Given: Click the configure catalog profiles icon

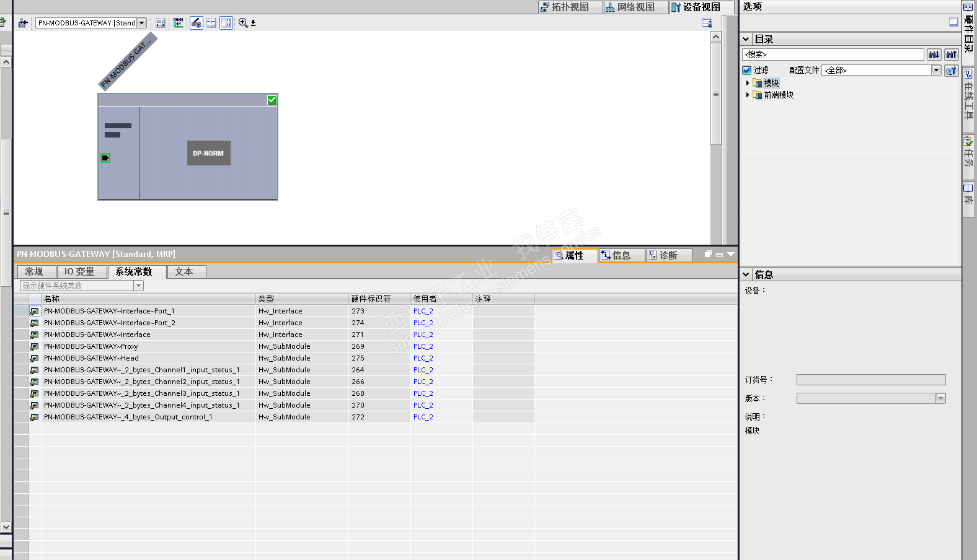Looking at the screenshot, I should (x=952, y=70).
